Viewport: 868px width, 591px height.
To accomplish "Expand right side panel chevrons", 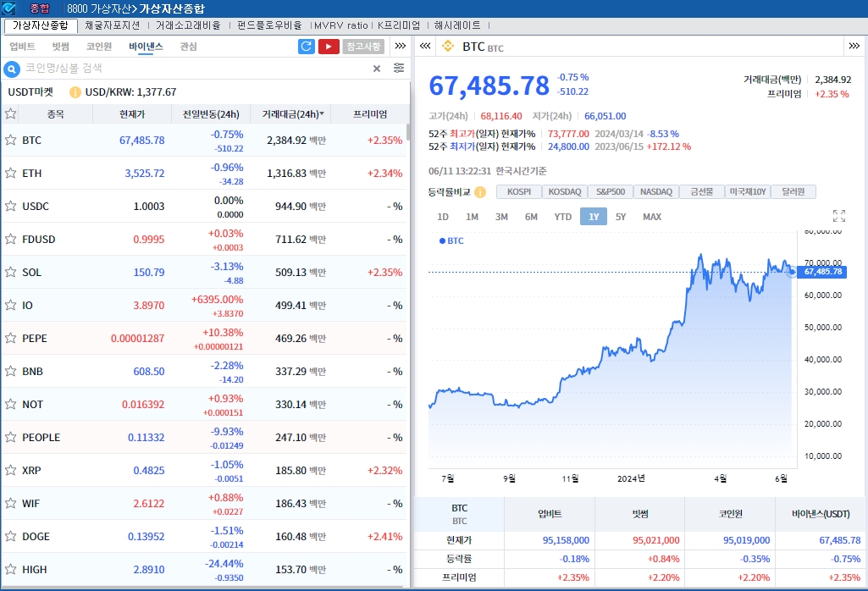I will pyautogui.click(x=854, y=46).
